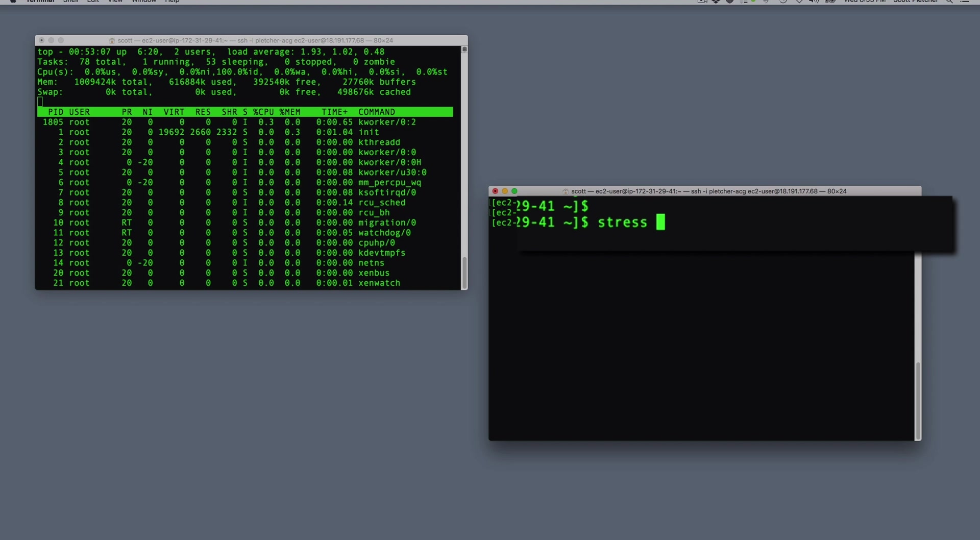Open the Dropbox menu bar icon
Viewport: 980px width, 540px height.
click(x=716, y=2)
